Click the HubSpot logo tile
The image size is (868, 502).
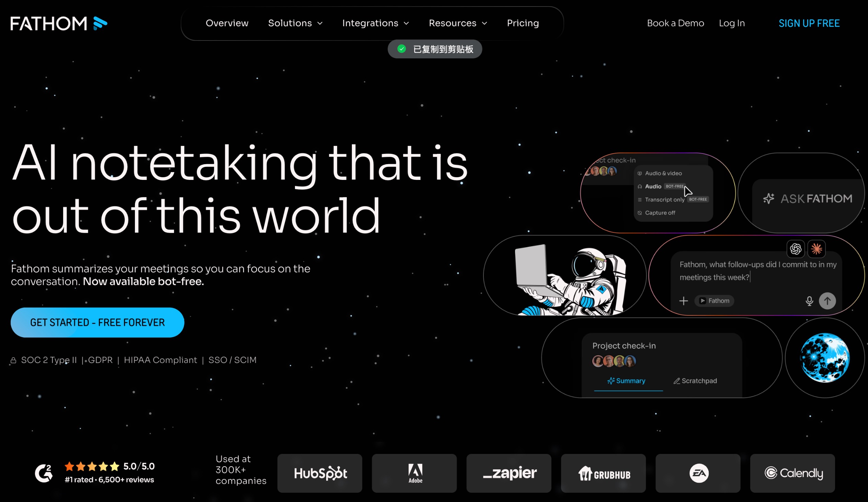pyautogui.click(x=320, y=473)
